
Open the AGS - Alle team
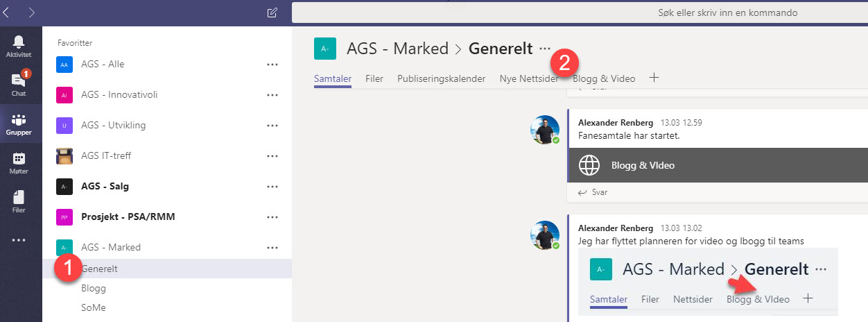point(103,65)
